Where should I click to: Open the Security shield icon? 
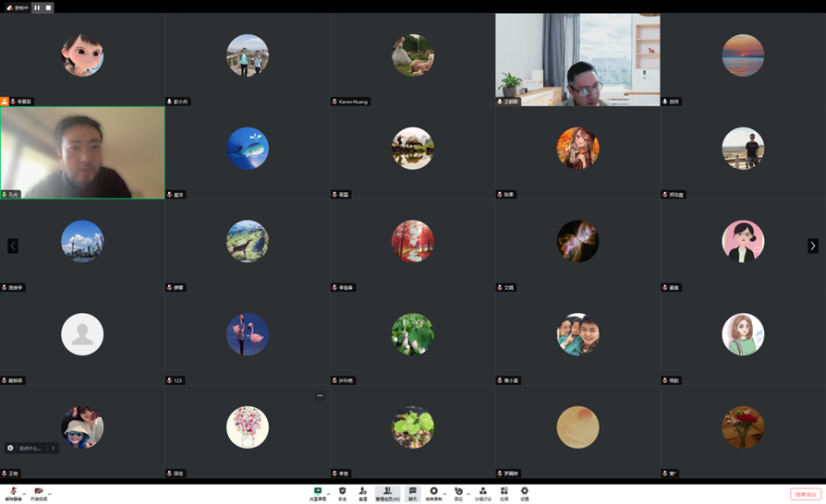click(343, 493)
